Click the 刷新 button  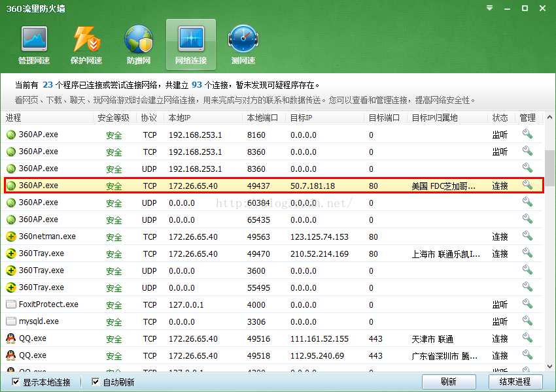click(449, 382)
